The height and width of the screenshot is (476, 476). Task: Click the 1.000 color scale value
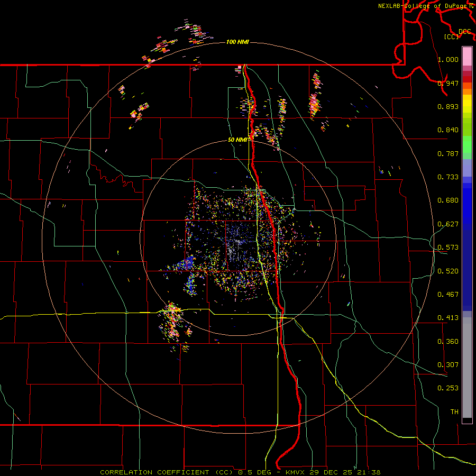(448, 59)
